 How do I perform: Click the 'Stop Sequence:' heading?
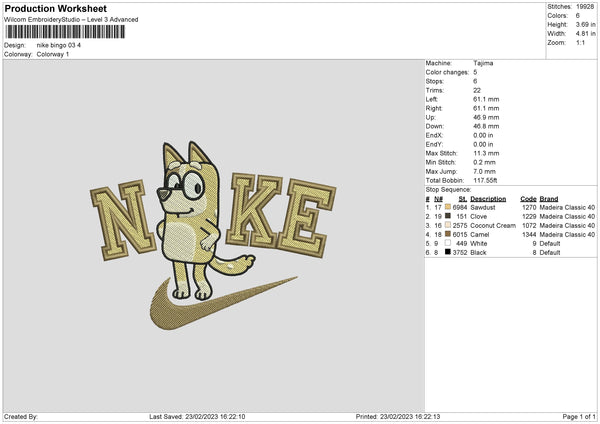click(448, 190)
